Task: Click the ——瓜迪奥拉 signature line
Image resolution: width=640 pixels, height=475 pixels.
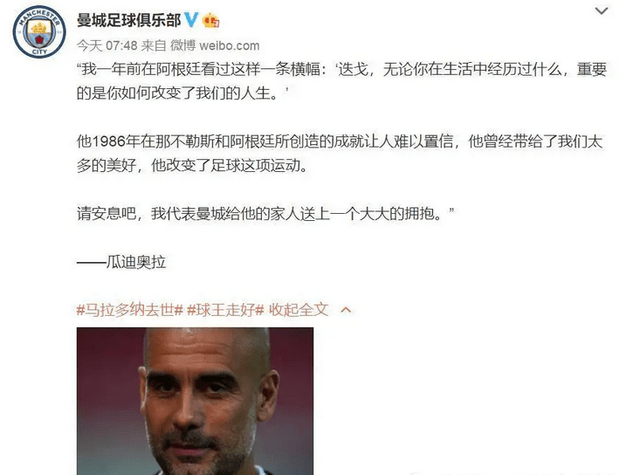Action: click(121, 262)
